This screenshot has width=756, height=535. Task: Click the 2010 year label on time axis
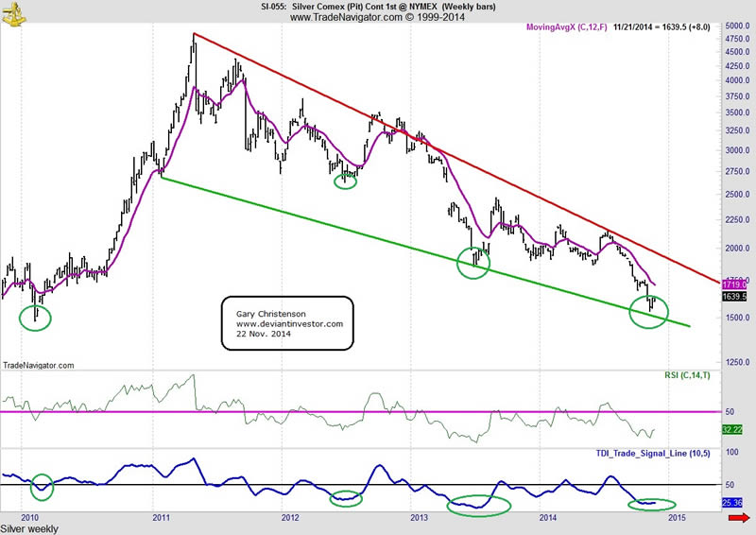tap(30, 518)
